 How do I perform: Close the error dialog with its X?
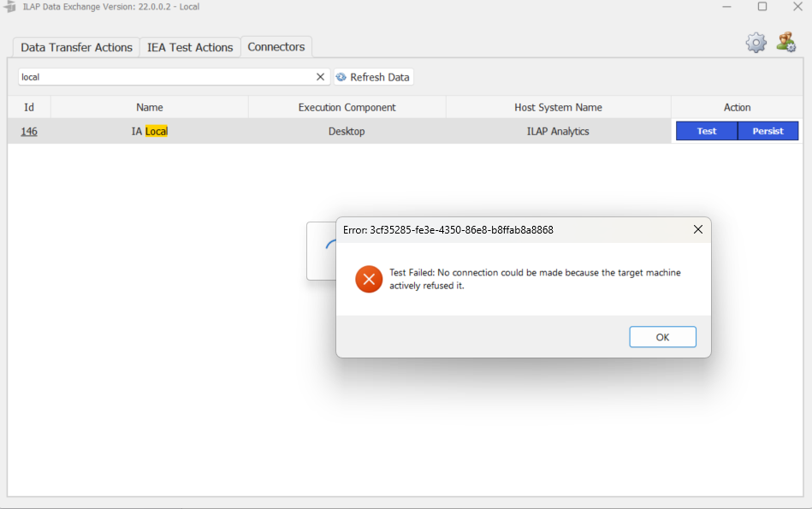(x=697, y=230)
